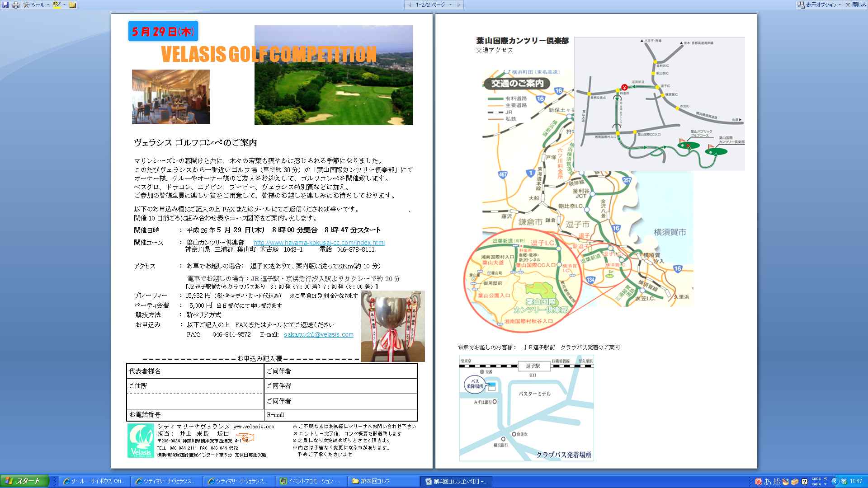
Task: Click the Windows スタート button
Action: tap(24, 481)
